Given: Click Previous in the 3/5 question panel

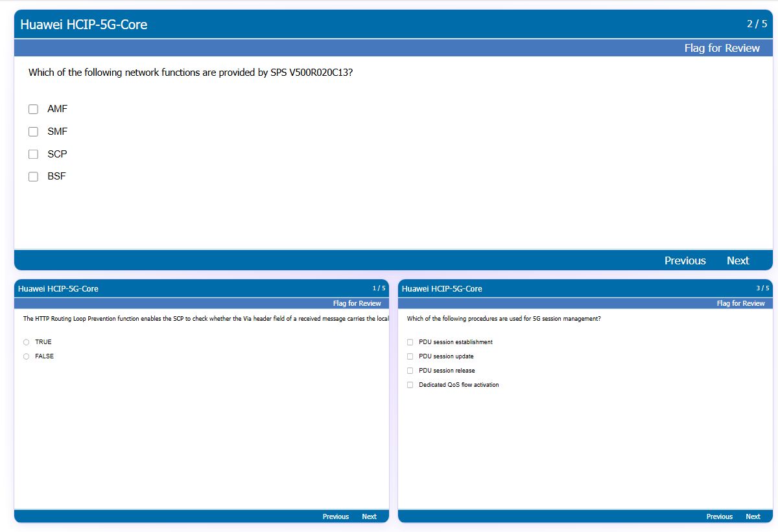Looking at the screenshot, I should pos(720,516).
